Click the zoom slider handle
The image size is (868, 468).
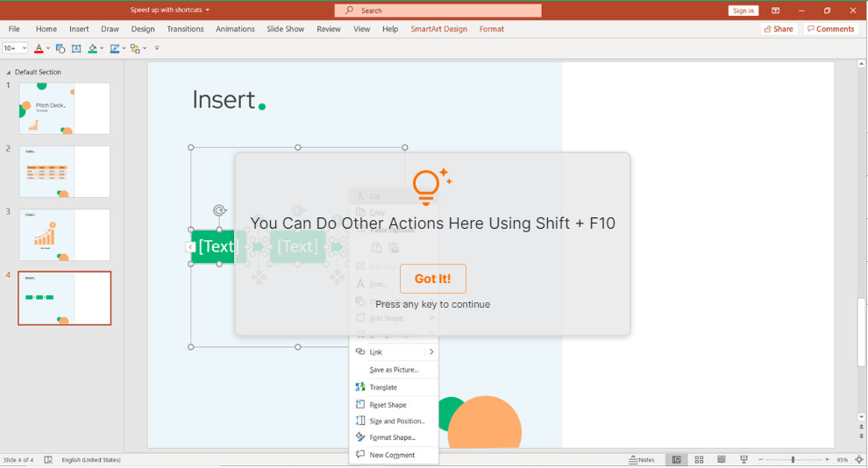[793, 460]
